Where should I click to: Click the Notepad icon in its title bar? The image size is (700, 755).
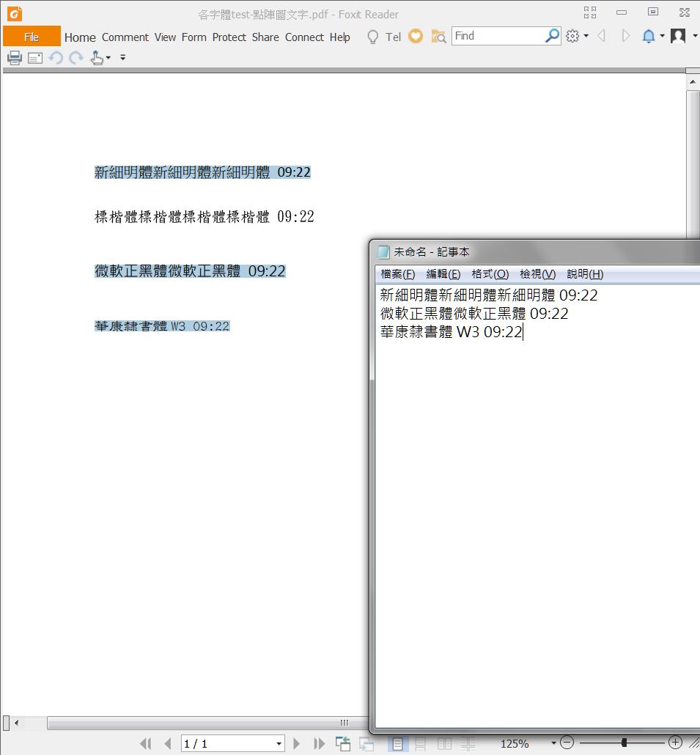click(383, 252)
